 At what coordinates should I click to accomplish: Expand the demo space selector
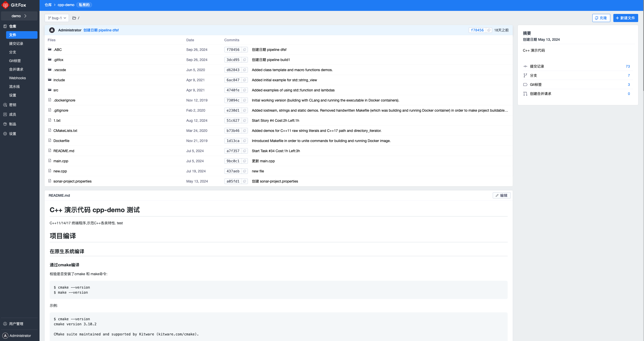19,16
